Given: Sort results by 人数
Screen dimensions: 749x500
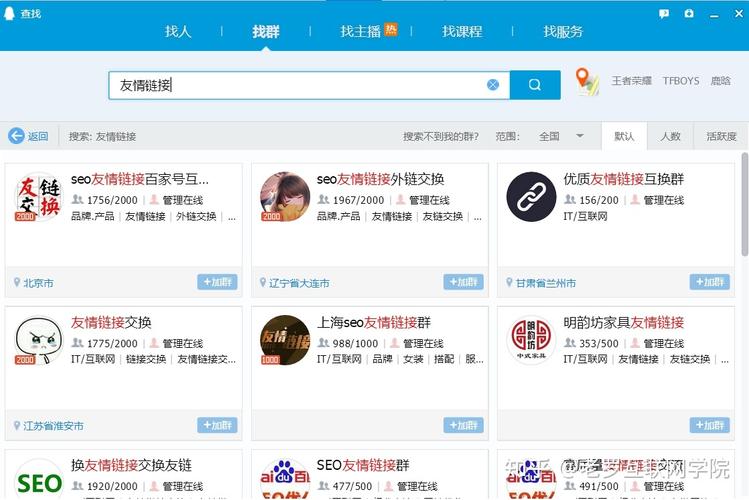Looking at the screenshot, I should pos(670,137).
